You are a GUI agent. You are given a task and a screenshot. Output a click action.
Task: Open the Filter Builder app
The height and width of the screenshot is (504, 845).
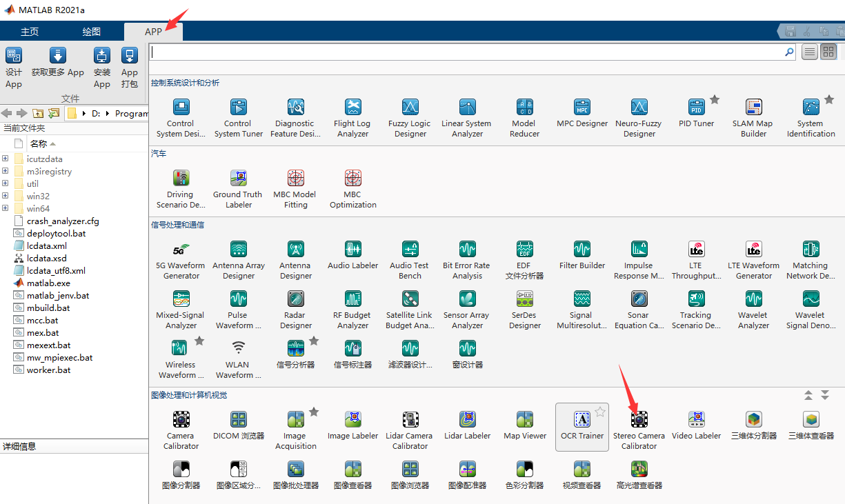pos(582,254)
